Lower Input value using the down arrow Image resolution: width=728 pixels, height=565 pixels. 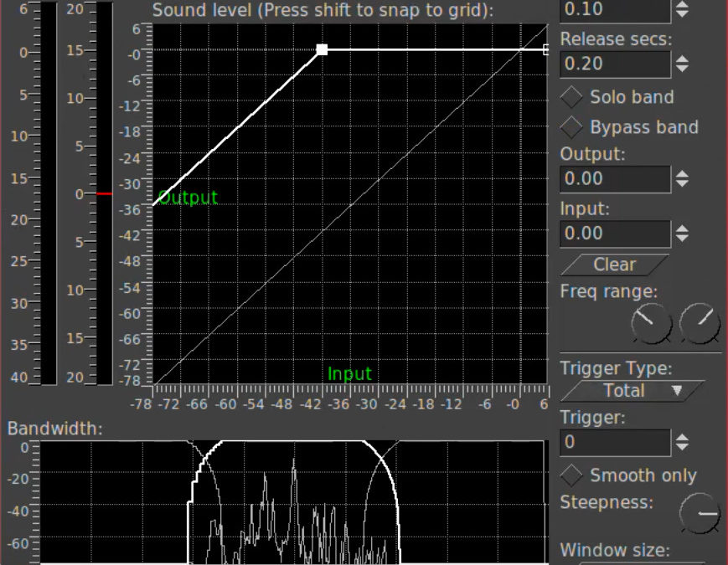click(683, 239)
